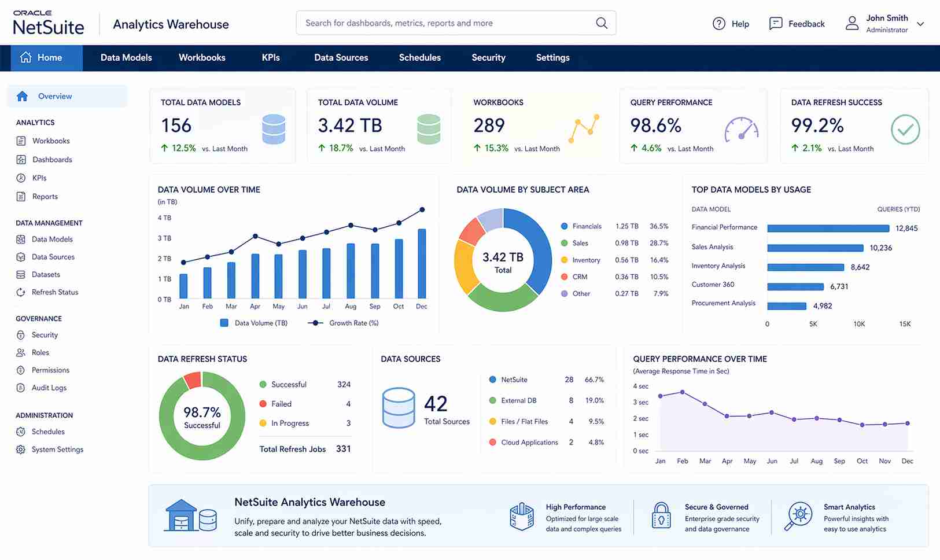Open Refresh Status sidebar link
This screenshot has width=940, height=560.
pyautogui.click(x=55, y=292)
